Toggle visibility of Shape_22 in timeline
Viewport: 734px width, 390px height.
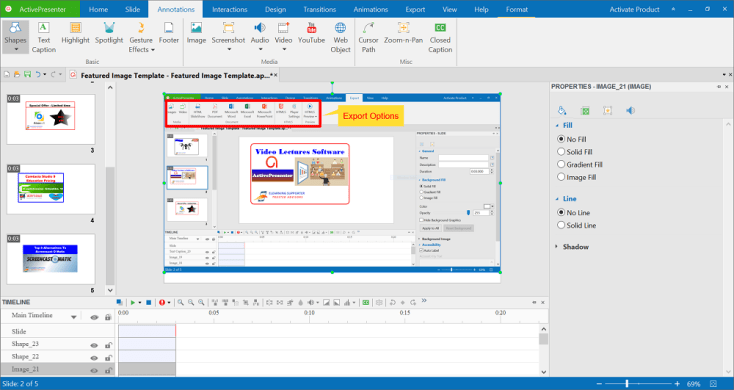94,358
